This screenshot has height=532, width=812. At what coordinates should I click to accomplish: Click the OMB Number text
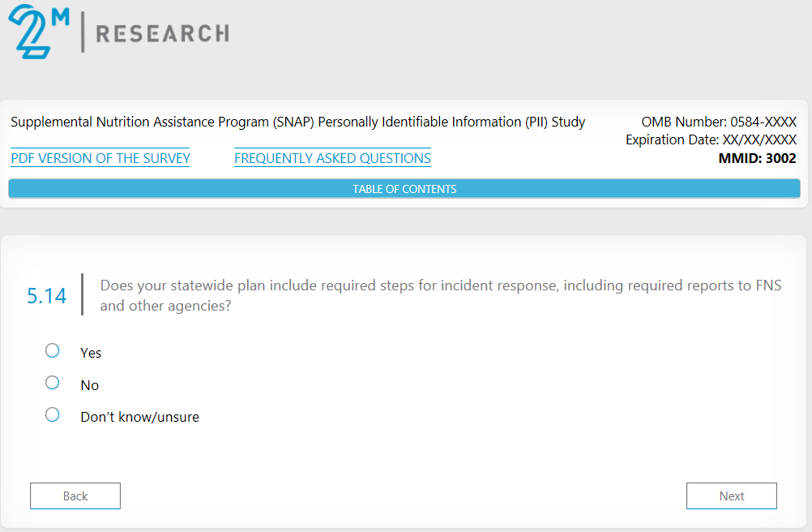click(x=719, y=122)
